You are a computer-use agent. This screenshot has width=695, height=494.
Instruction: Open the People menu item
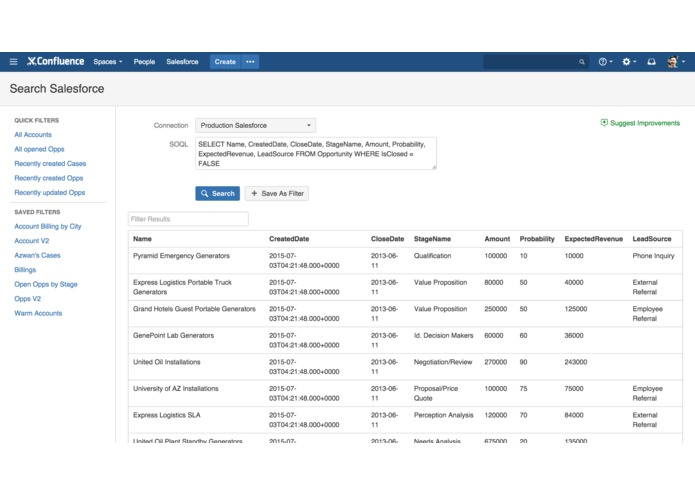pos(144,62)
